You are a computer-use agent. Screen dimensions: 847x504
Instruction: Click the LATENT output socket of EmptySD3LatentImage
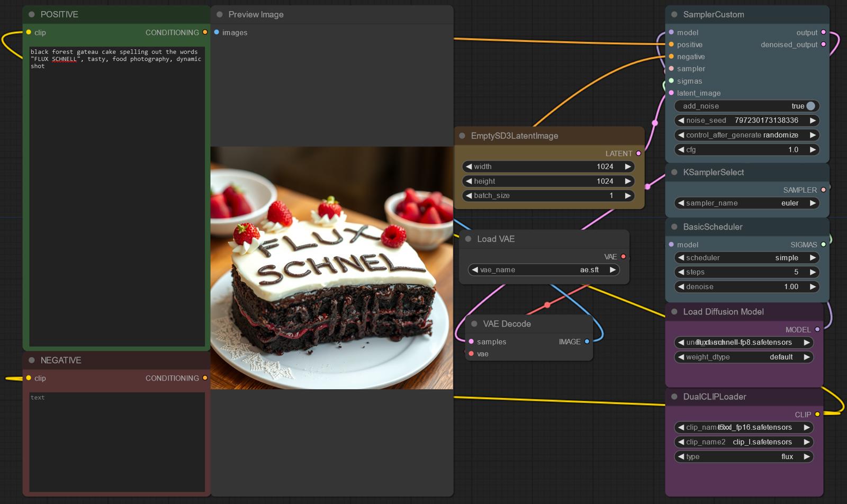pos(638,154)
